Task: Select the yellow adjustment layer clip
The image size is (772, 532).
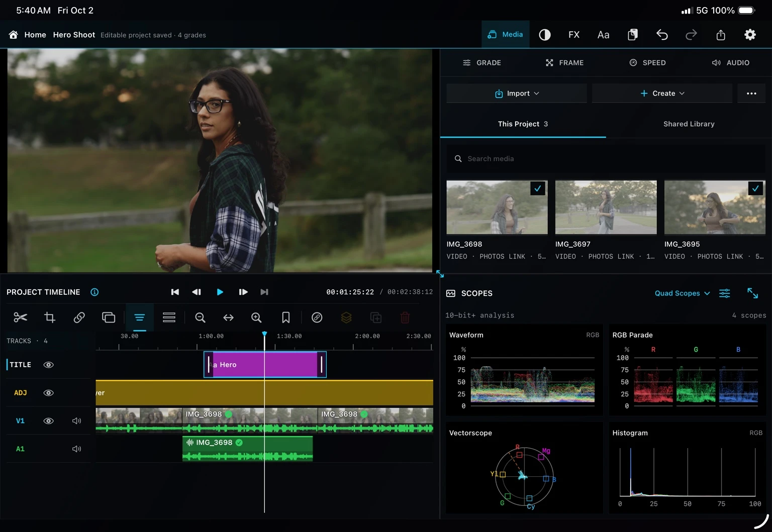Action: 264,393
